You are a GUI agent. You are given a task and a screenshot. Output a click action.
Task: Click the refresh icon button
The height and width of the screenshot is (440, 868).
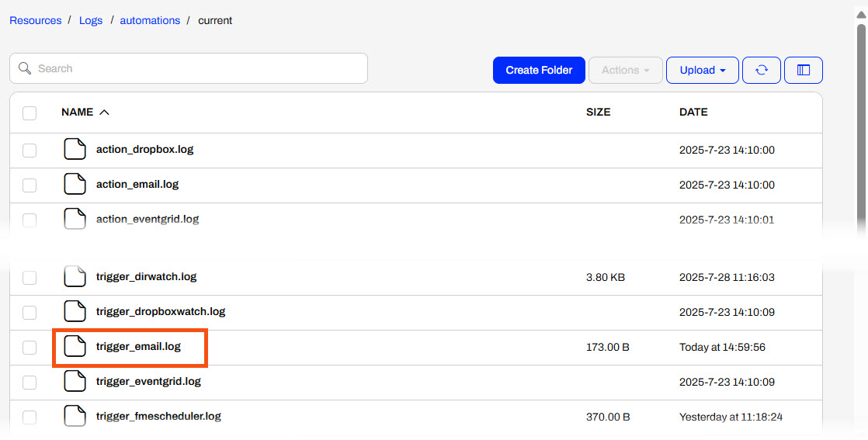(x=762, y=70)
